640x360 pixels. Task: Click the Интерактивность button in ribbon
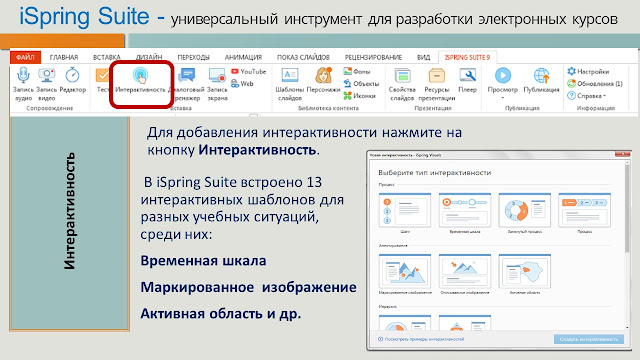(140, 81)
